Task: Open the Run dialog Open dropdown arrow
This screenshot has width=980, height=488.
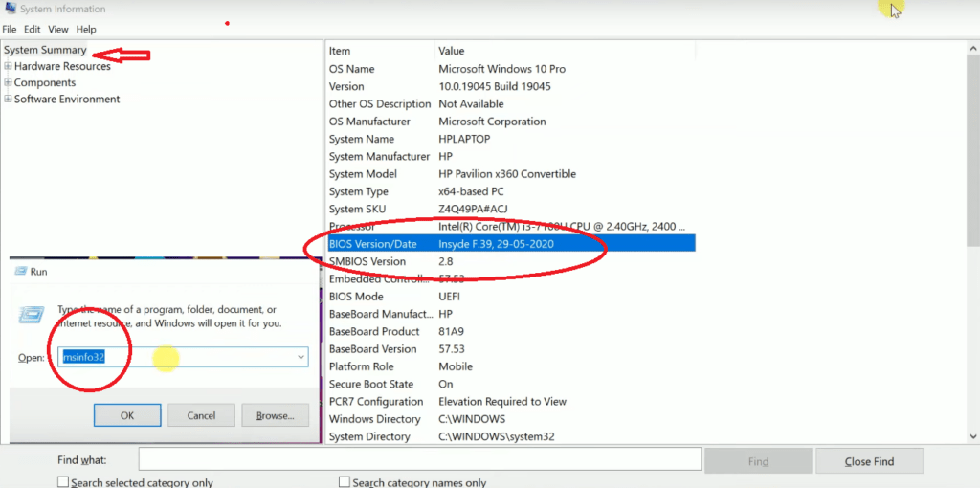Action: coord(301,358)
